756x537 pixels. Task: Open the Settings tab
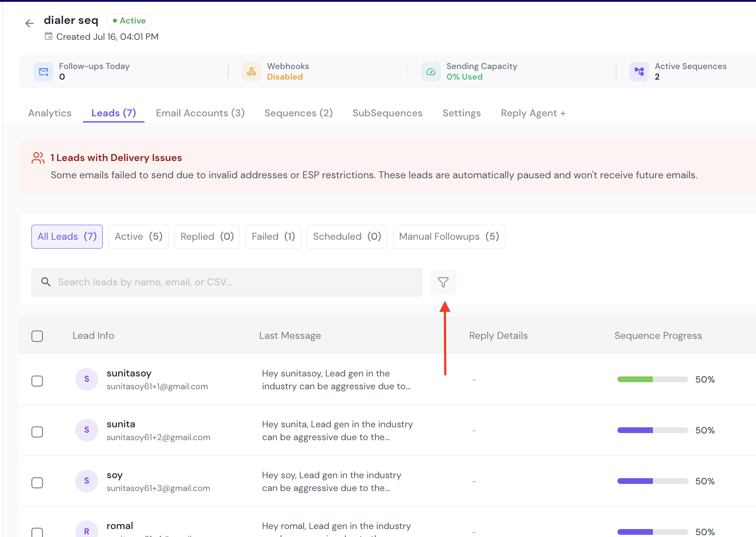(462, 113)
